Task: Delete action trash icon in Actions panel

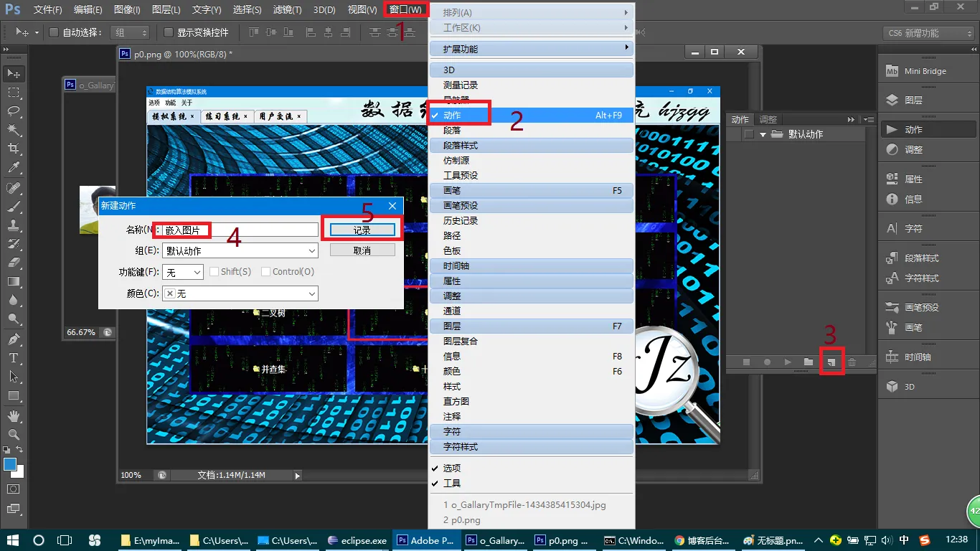Action: (852, 362)
